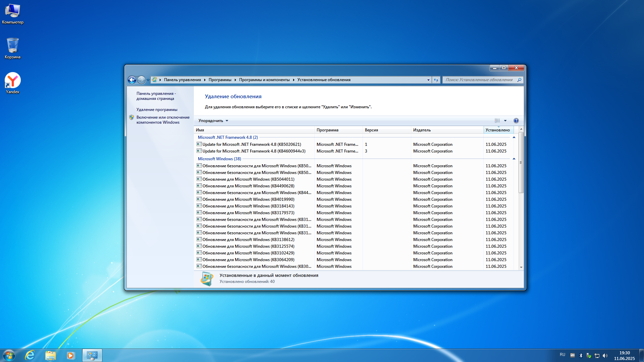Sort by the Программа column header
This screenshot has height=362, width=644.
point(339,130)
